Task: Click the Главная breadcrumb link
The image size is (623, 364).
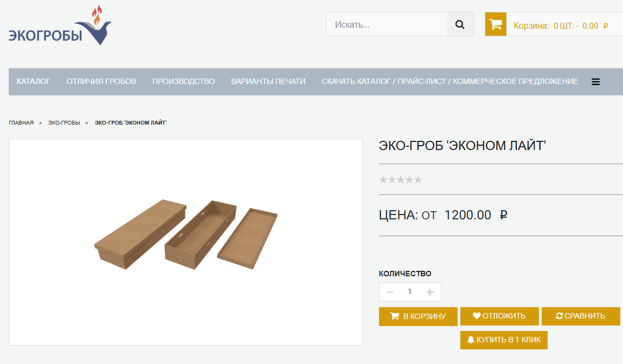Action: (x=21, y=123)
